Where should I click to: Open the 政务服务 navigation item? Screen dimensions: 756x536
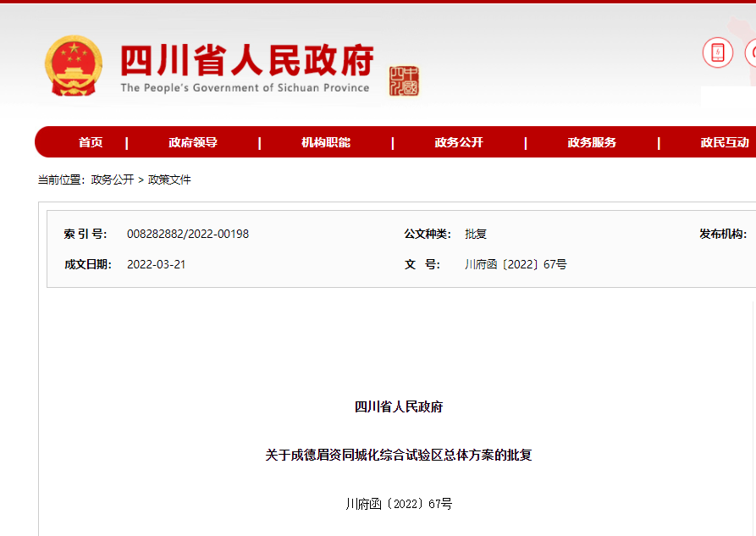pyautogui.click(x=592, y=142)
